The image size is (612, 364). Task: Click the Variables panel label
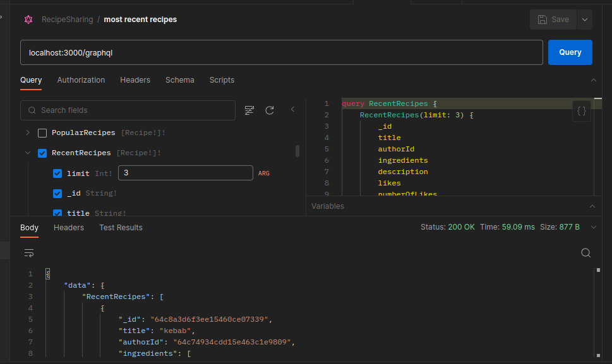pos(327,206)
